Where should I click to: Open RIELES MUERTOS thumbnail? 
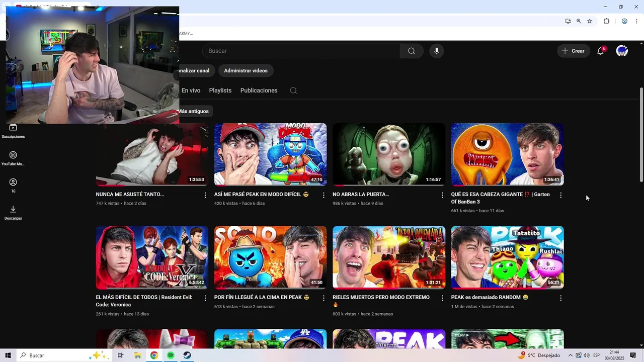tap(389, 257)
